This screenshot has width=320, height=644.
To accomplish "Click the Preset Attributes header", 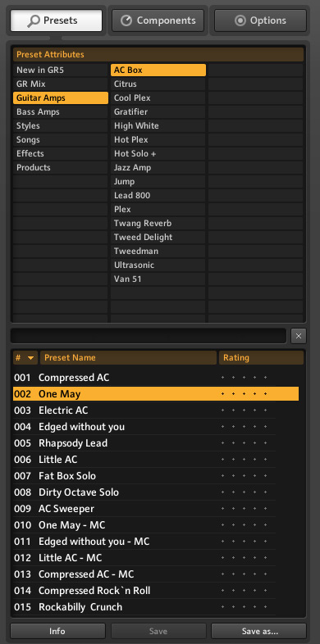I will click(158, 55).
